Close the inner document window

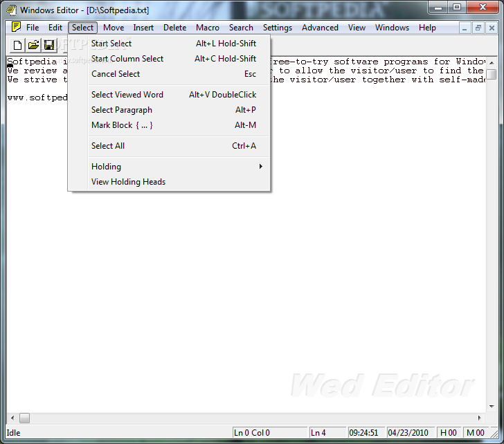click(x=492, y=28)
